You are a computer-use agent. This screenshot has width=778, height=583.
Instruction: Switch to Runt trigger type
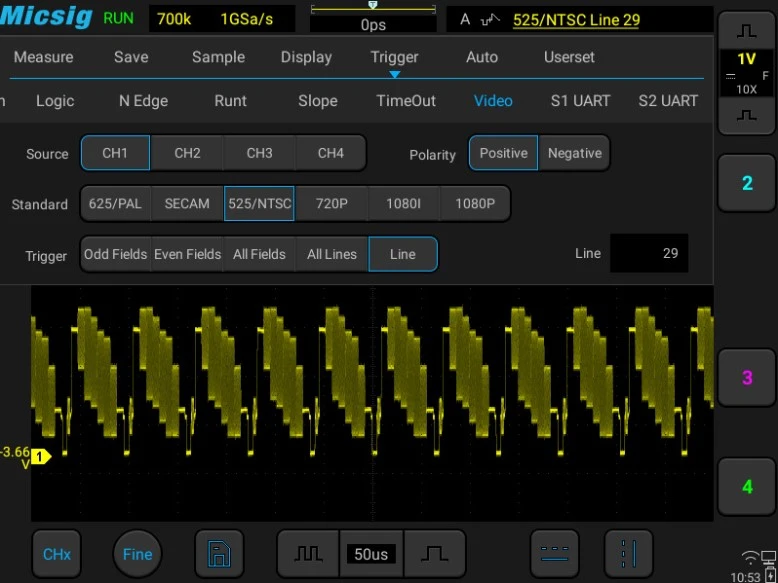pos(230,101)
